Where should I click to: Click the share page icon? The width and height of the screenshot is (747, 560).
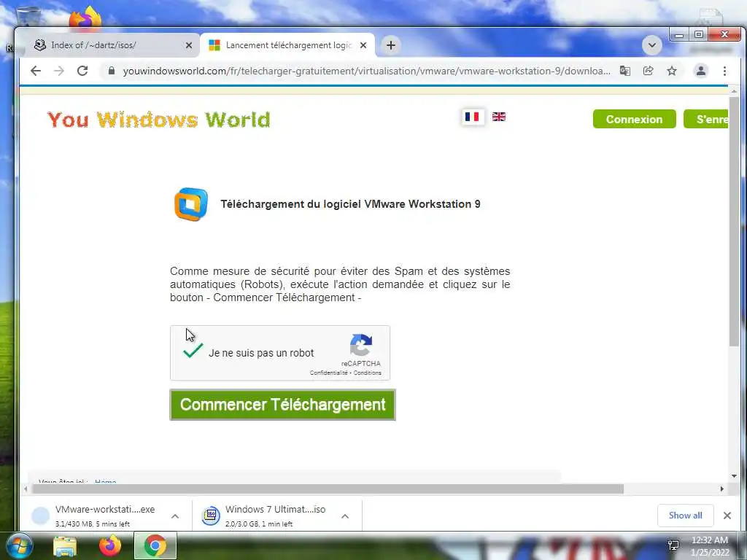tap(648, 71)
